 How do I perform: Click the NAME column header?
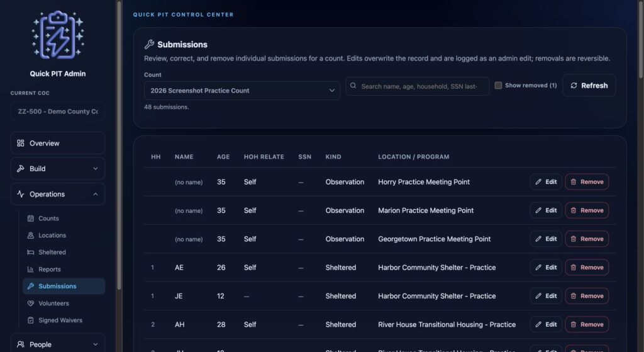click(x=184, y=157)
